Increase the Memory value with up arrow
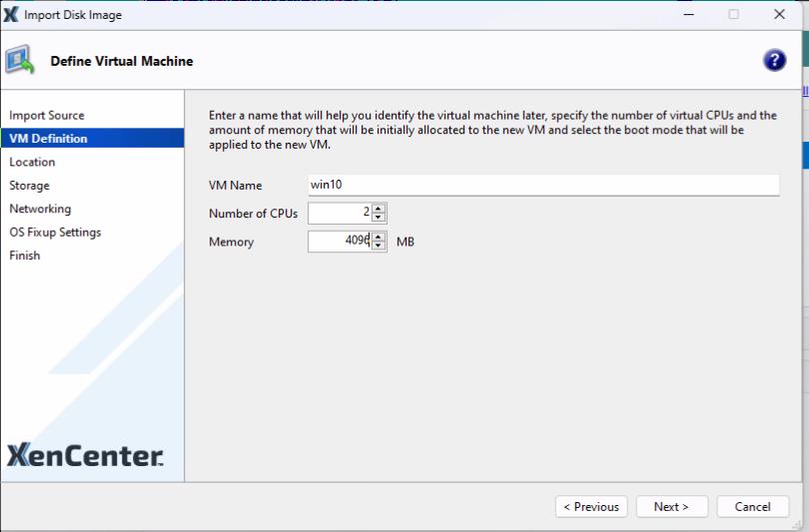The width and height of the screenshot is (809, 532). [379, 238]
